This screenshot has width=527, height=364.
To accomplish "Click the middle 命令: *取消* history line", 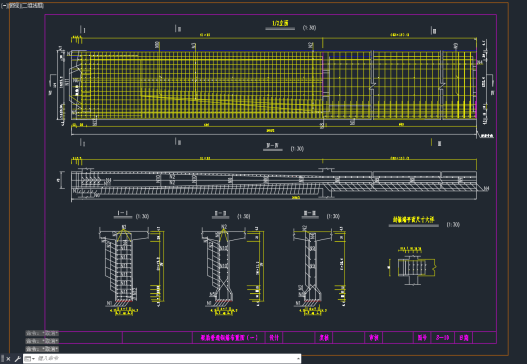I will pyautogui.click(x=42, y=341).
